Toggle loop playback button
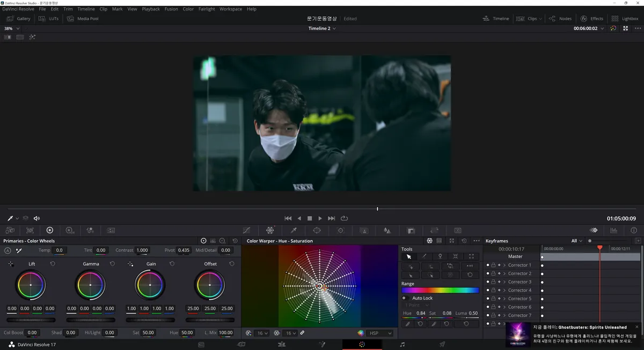644x350 pixels. [x=344, y=218]
